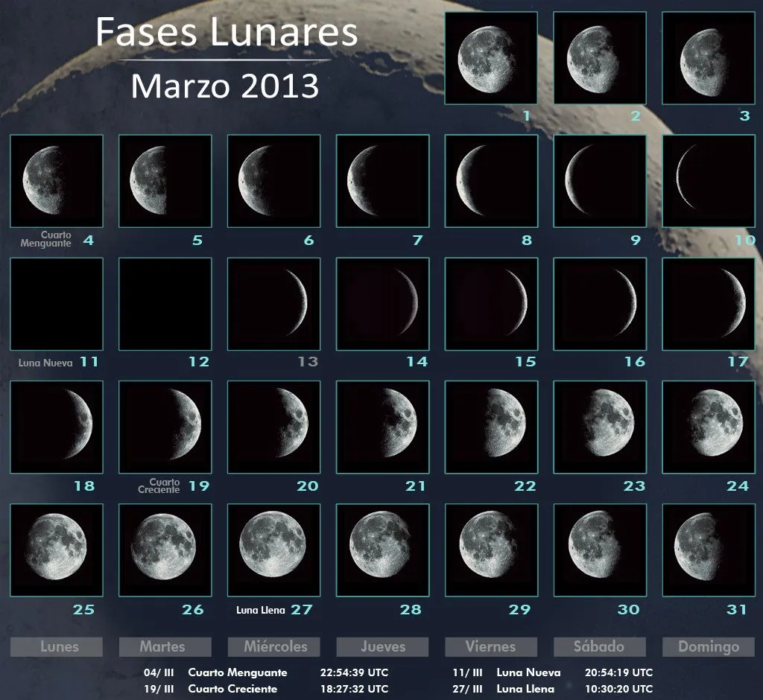This screenshot has width=763, height=700.
Task: Click the waxing crescent tile for day 13
Action: pyautogui.click(x=274, y=304)
